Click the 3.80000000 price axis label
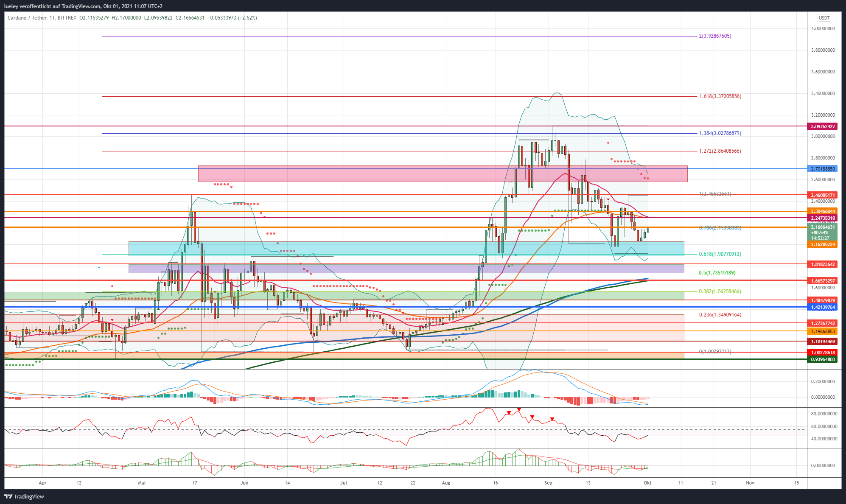This screenshot has height=504, width=846. (823, 50)
